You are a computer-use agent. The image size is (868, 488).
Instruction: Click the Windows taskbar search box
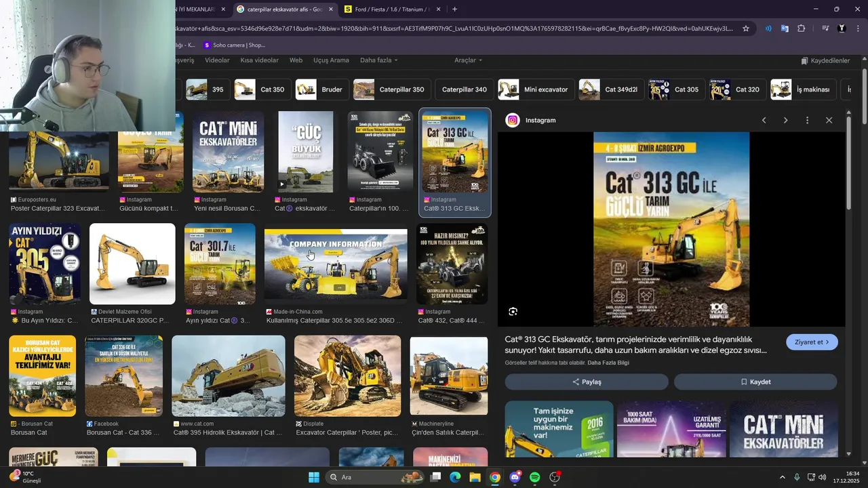tap(374, 477)
